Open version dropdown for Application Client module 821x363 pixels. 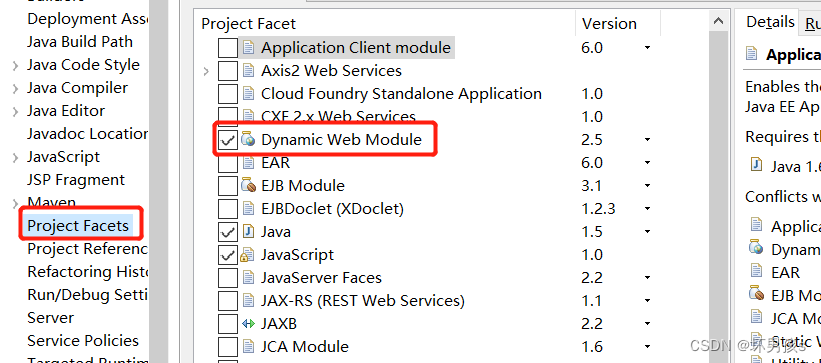(647, 48)
